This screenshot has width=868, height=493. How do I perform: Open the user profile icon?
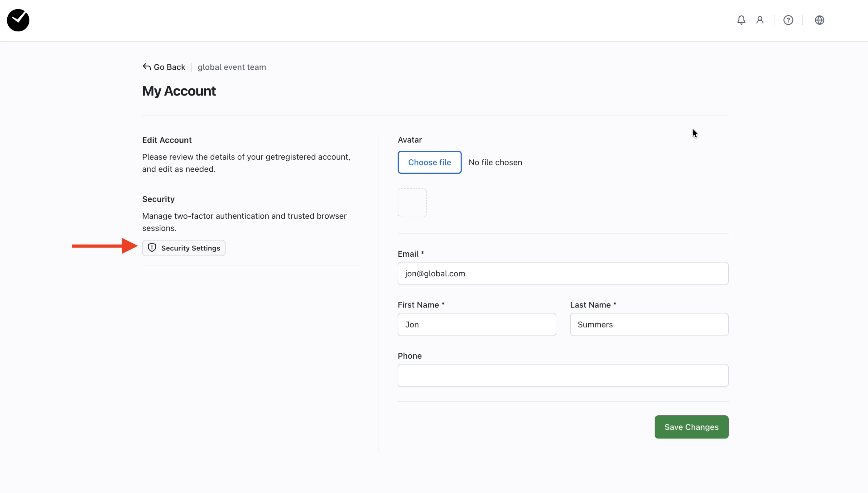point(759,20)
